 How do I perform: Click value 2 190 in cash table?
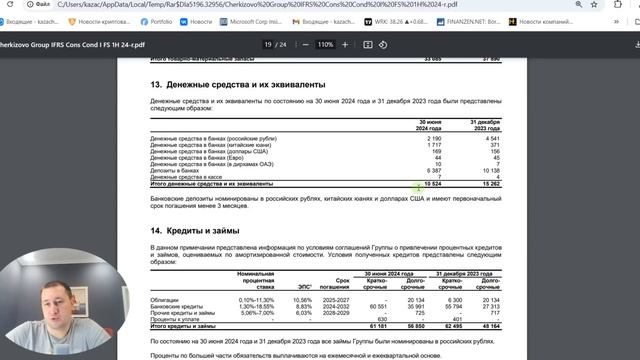[x=434, y=138]
